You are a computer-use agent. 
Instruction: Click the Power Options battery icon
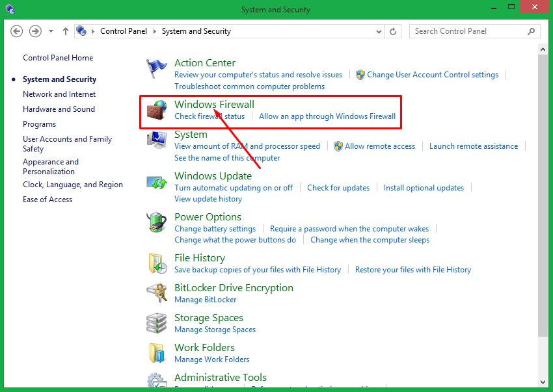156,222
